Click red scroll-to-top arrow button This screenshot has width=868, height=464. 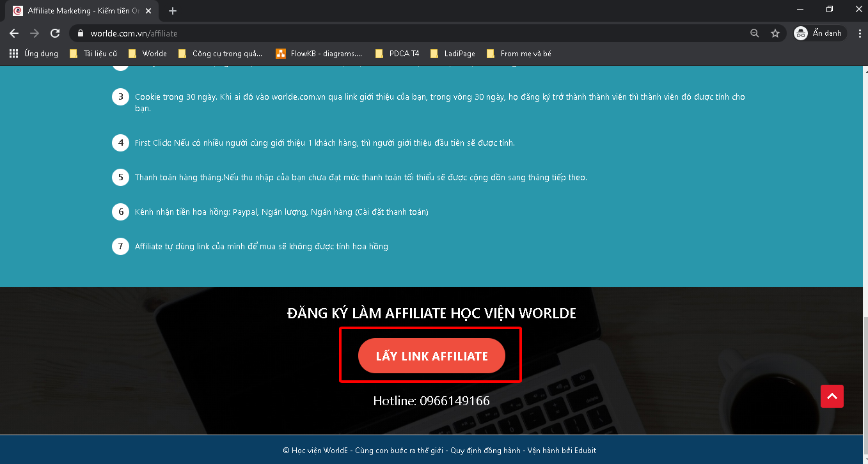(x=832, y=396)
